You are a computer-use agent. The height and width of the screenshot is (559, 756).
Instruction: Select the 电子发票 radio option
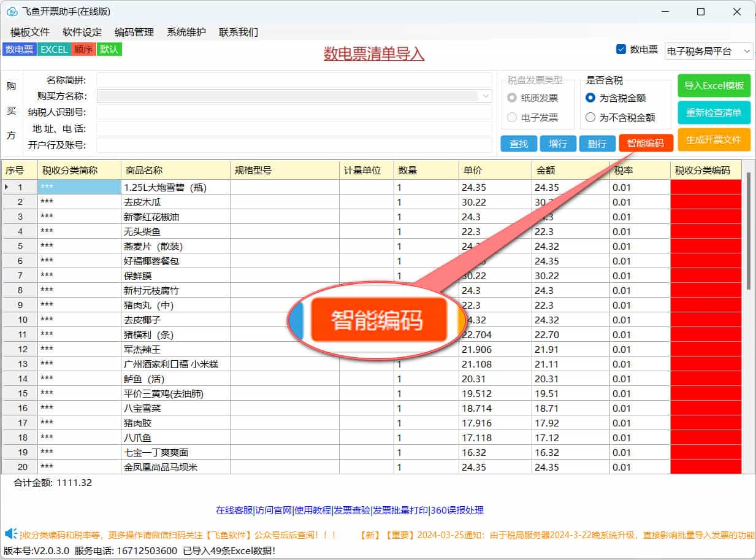pos(512,117)
